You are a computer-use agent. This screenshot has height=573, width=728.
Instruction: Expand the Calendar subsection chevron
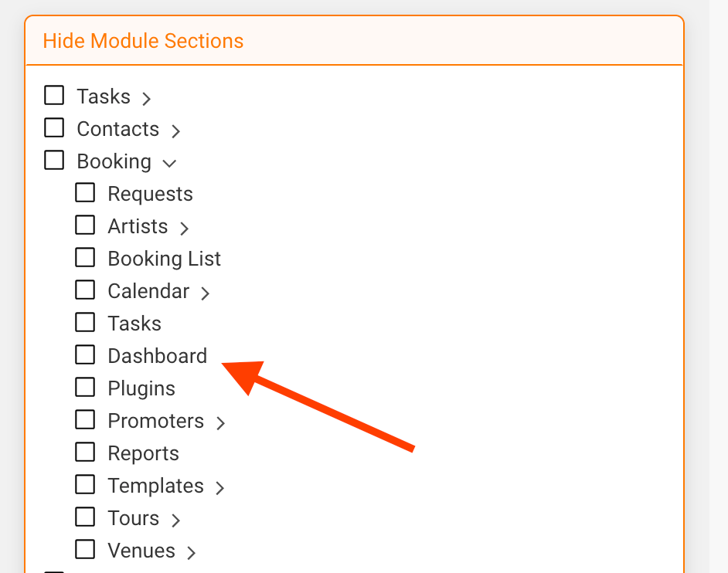(206, 293)
